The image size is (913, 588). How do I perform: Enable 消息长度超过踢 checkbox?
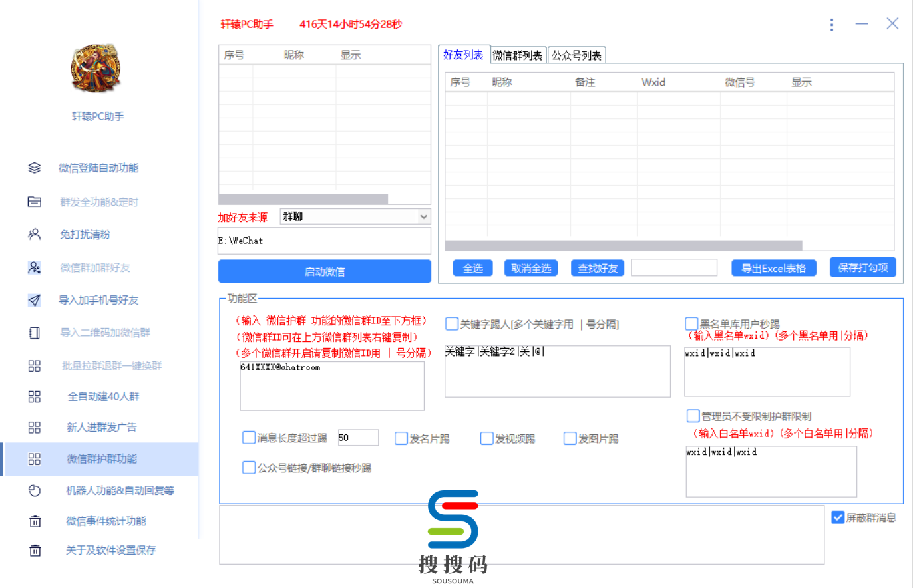tap(249, 438)
